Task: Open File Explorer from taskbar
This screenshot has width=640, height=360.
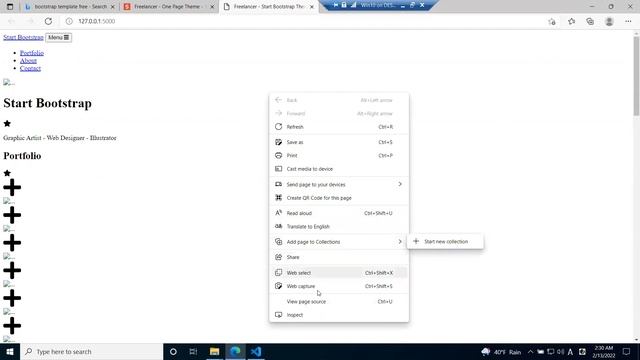Action: [x=214, y=351]
